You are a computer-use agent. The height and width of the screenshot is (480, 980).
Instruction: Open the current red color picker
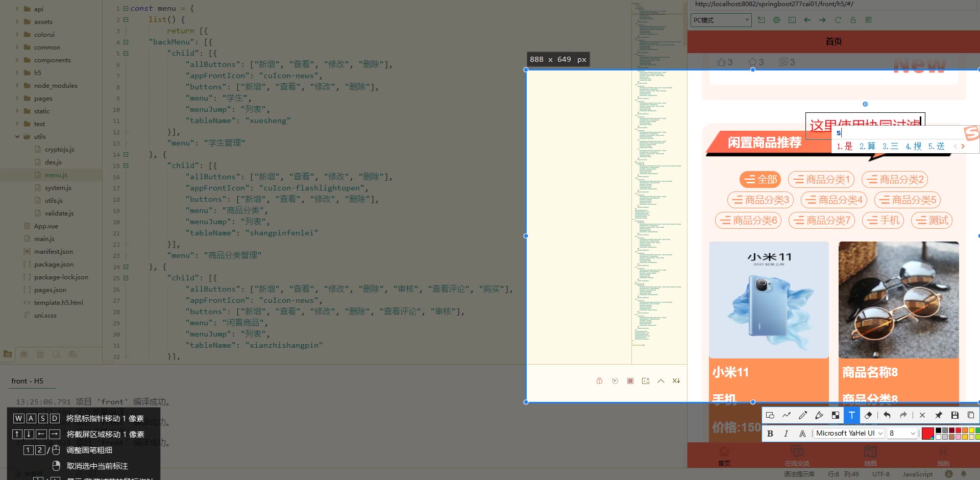point(928,434)
